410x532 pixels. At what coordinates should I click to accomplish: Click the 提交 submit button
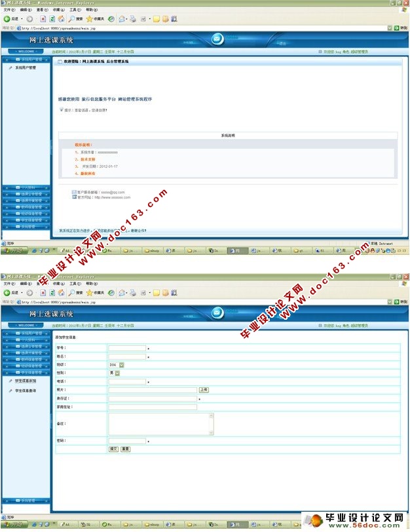(x=113, y=449)
